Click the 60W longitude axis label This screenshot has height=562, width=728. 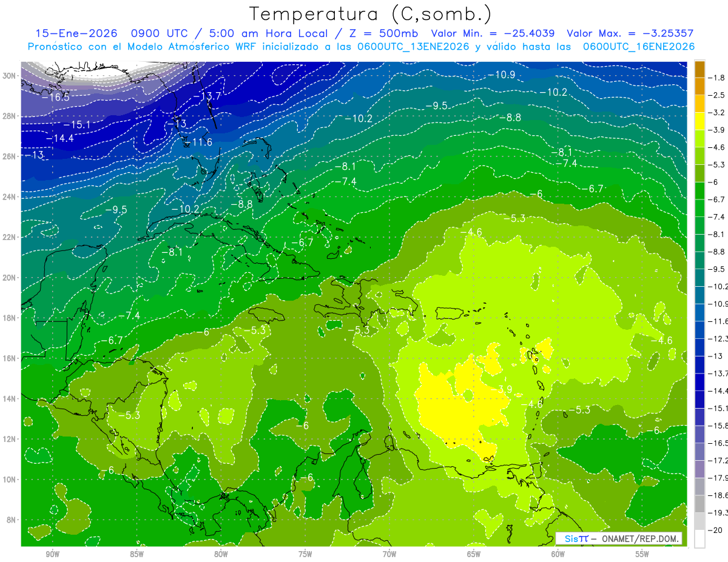(558, 554)
